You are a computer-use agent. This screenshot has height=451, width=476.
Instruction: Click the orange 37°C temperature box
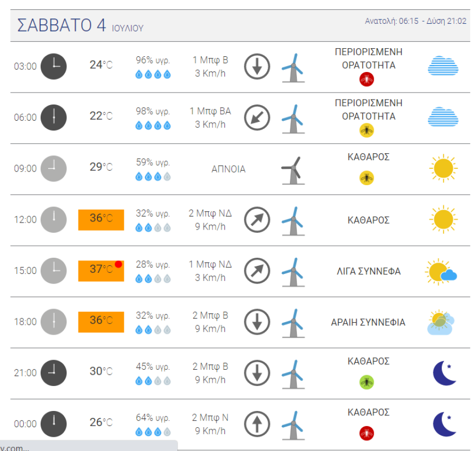[101, 271]
